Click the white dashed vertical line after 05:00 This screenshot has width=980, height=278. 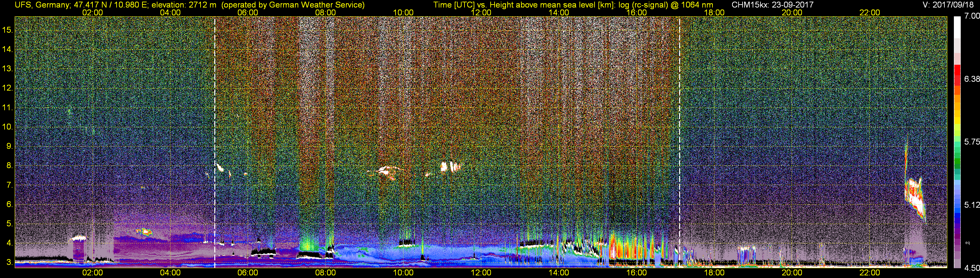[215, 142]
